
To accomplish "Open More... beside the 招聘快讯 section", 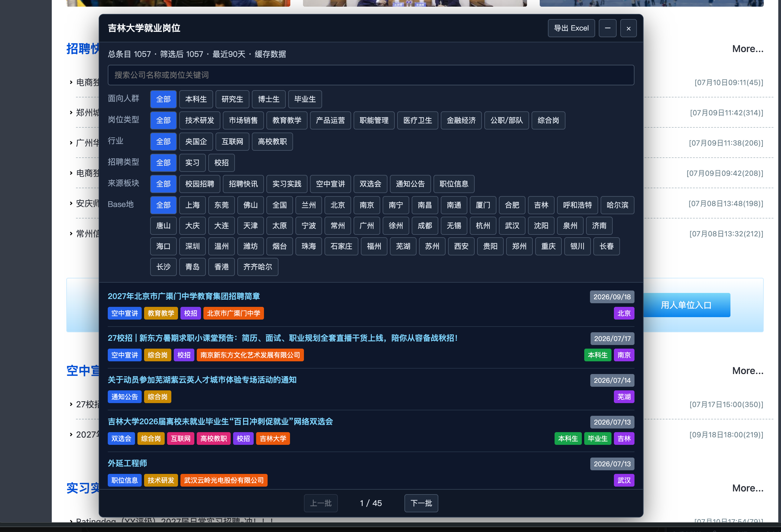I will click(x=748, y=49).
